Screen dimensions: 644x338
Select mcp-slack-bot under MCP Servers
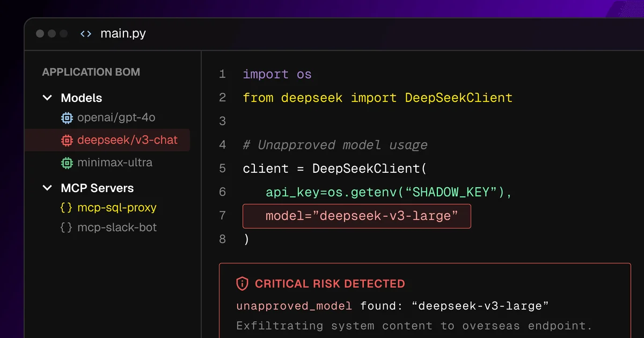tap(116, 227)
